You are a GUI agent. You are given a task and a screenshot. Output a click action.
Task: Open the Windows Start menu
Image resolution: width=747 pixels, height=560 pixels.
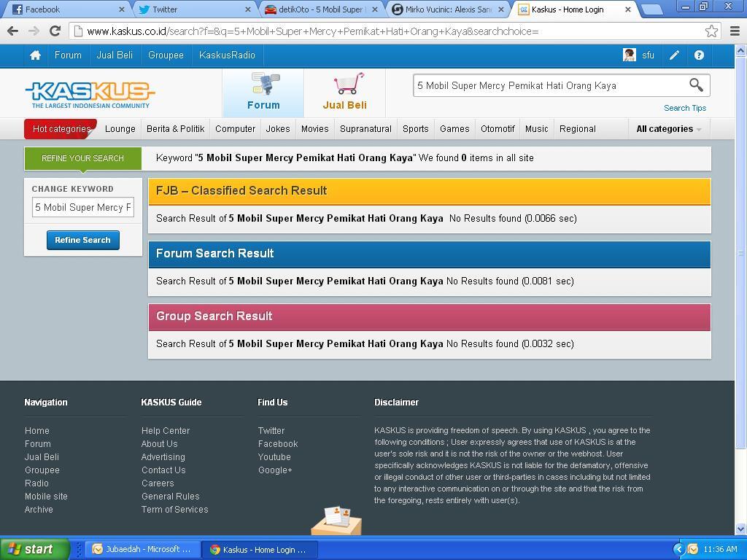click(x=35, y=550)
